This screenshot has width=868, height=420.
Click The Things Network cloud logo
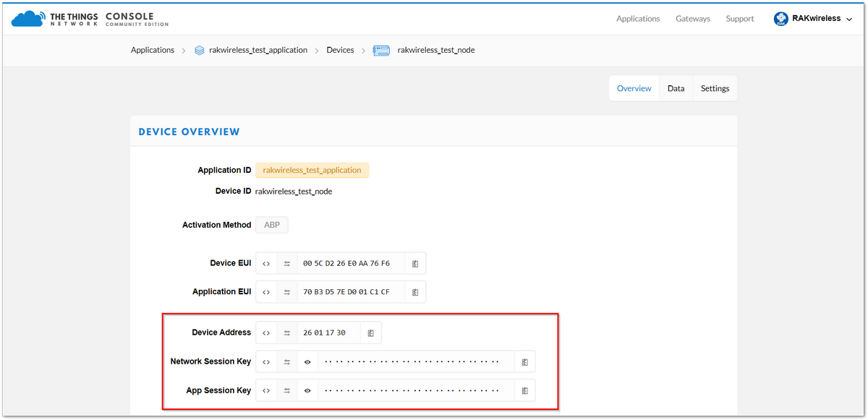coord(28,19)
